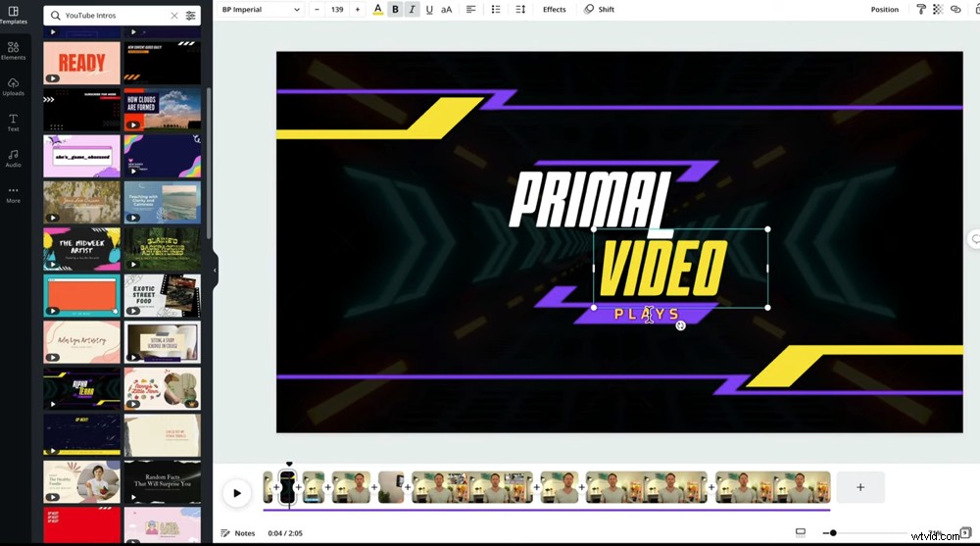This screenshot has height=546, width=980.
Task: Open the transparency checkerboard icon
Action: click(x=938, y=10)
